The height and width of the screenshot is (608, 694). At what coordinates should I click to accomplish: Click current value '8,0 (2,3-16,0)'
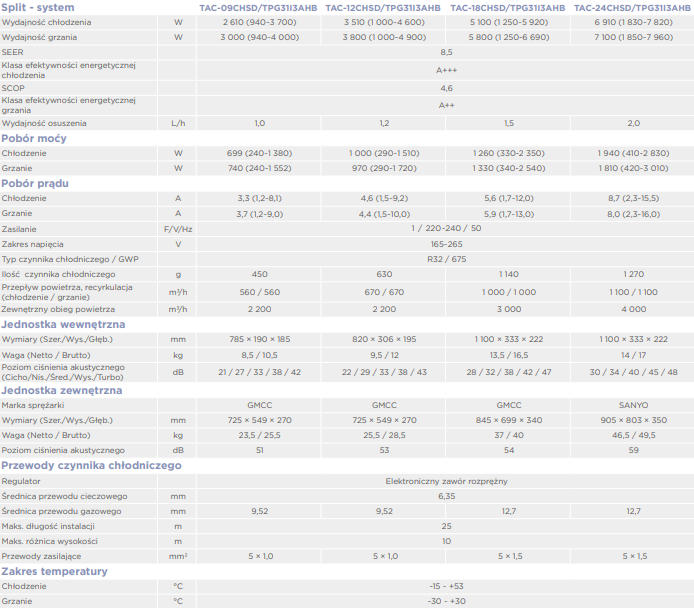[633, 214]
